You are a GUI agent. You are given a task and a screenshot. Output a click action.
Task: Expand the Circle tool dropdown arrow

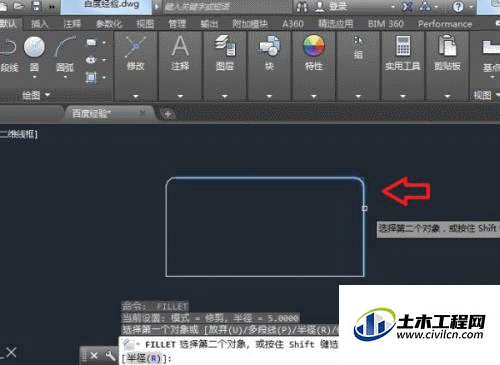34,77
